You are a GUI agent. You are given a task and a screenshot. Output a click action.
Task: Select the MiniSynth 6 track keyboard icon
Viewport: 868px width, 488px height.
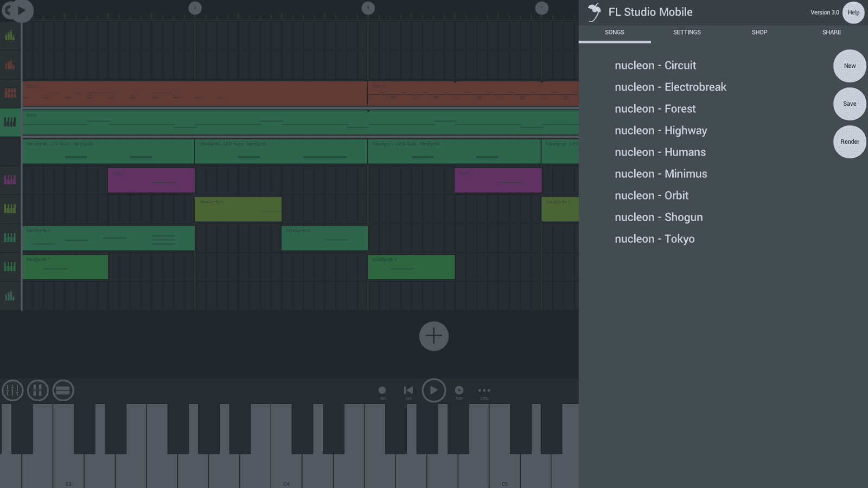10,237
